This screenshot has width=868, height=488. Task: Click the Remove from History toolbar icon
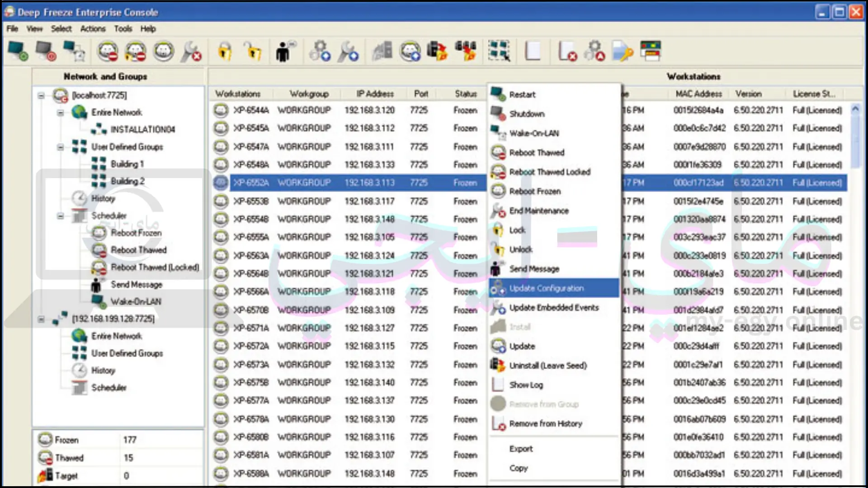567,51
